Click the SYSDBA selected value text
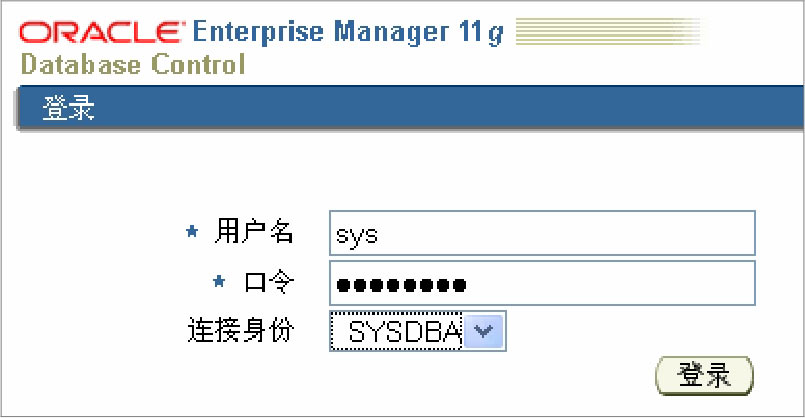805x418 pixels. pyautogui.click(x=402, y=333)
